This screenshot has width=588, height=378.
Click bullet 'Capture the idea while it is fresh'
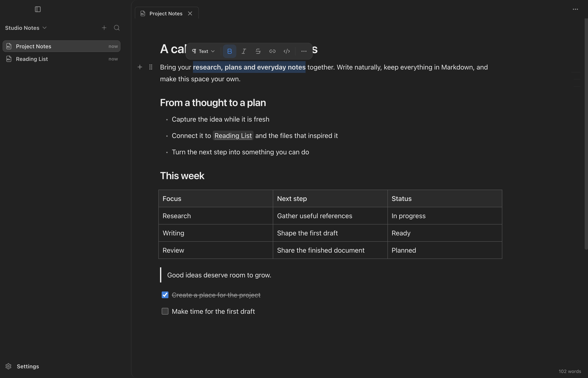pyautogui.click(x=220, y=119)
